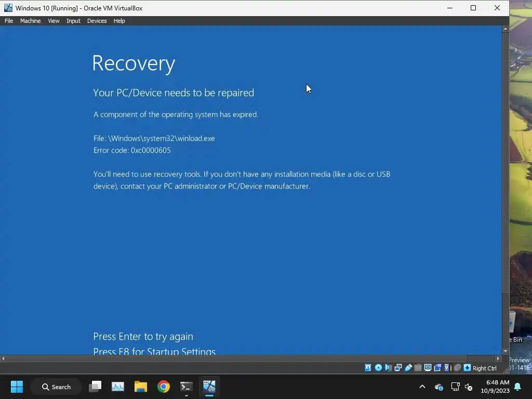Click 'Your PC/Device needs to be repaired' text

pos(174,93)
